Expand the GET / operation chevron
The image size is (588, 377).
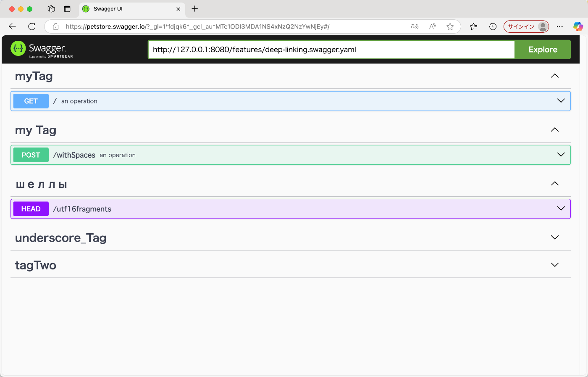(x=561, y=101)
